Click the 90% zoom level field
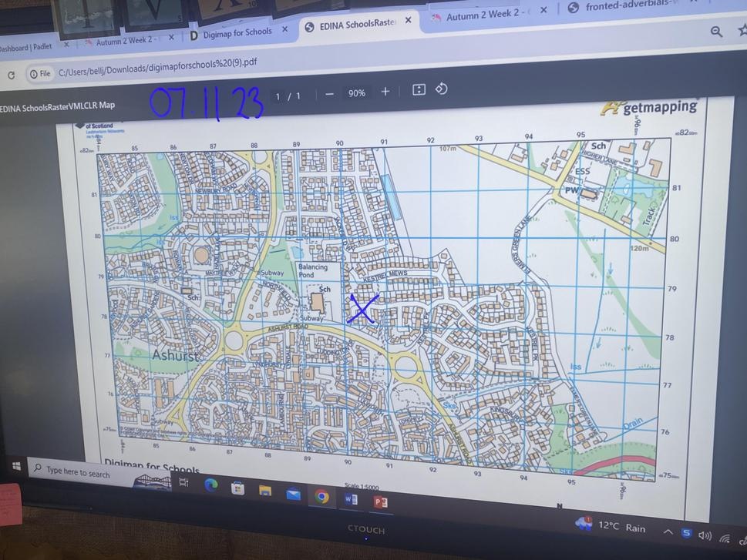 click(x=356, y=93)
